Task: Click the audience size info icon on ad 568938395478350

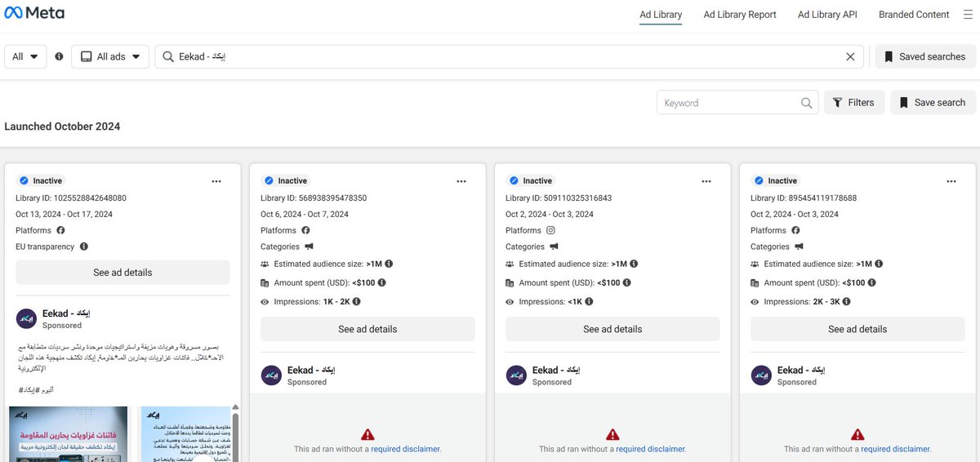Action: tap(389, 264)
